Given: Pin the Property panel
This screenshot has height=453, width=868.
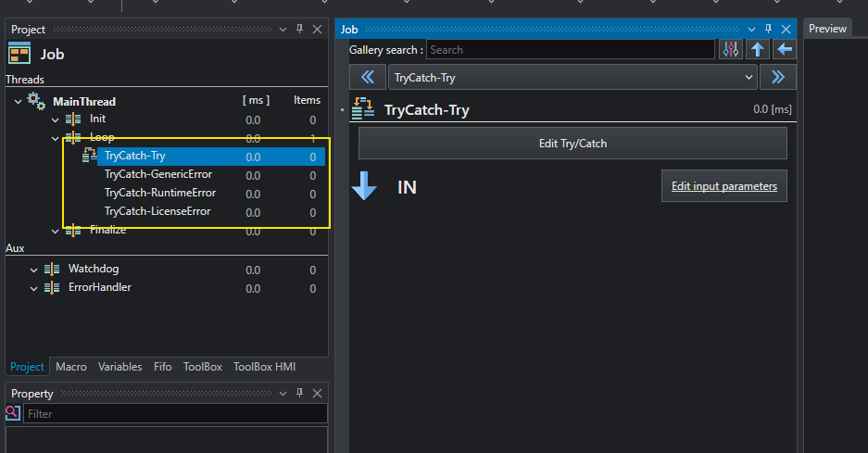Looking at the screenshot, I should tap(299, 393).
